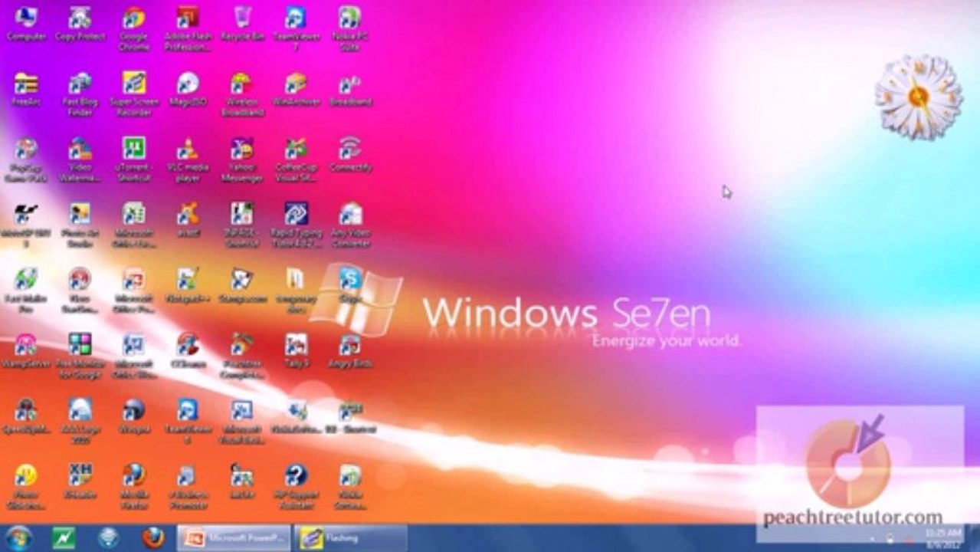Open the WinArchiver shortcut
The height and width of the screenshot is (552, 980).
coord(296,89)
